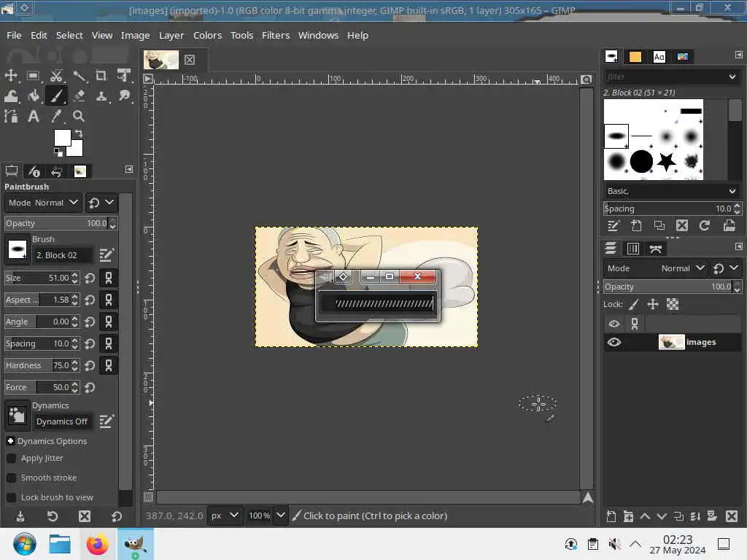Open the Paintbrush Mode Normal dropdown

[x=43, y=203]
